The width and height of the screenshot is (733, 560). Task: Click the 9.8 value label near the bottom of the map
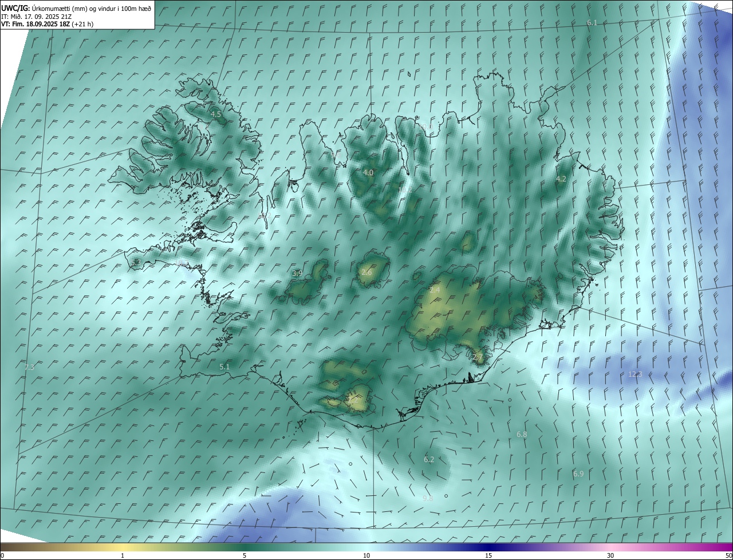point(428,499)
